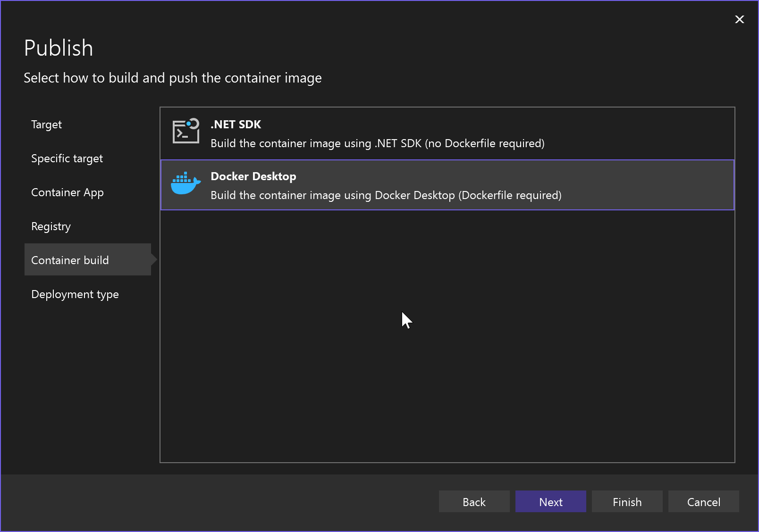Open the Deployment type step

(75, 294)
